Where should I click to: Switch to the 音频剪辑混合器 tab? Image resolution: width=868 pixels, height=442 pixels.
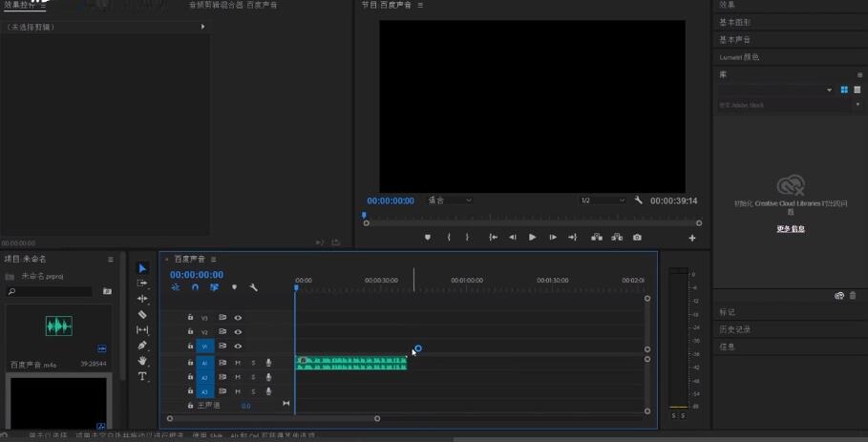[233, 5]
